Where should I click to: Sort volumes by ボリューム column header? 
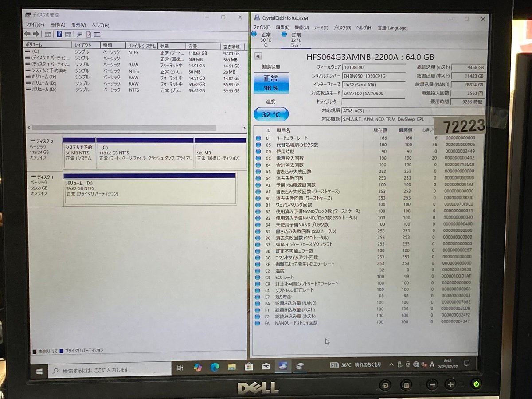point(48,45)
